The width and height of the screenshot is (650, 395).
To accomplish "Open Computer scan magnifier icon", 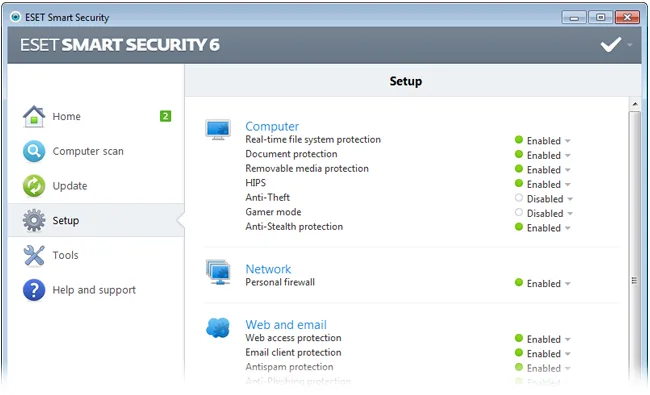I will click(34, 151).
